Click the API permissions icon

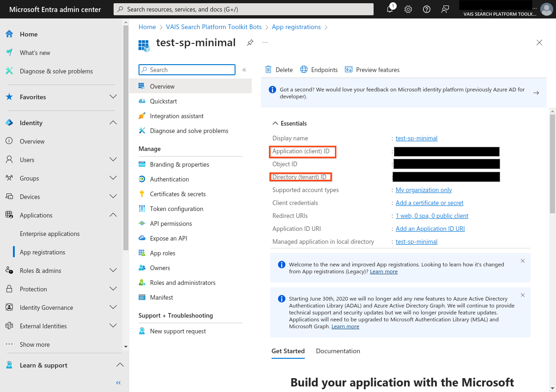(x=142, y=223)
